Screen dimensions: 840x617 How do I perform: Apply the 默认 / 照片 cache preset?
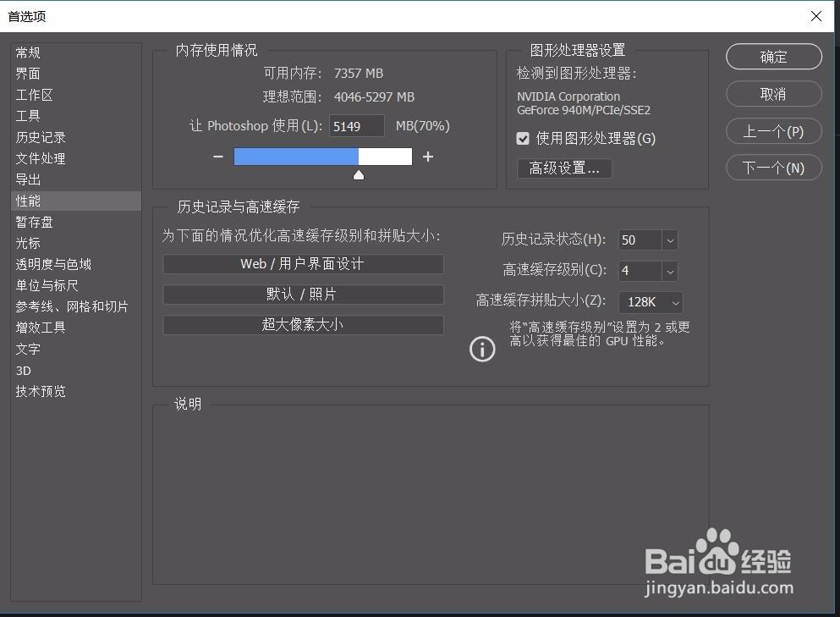click(x=303, y=295)
